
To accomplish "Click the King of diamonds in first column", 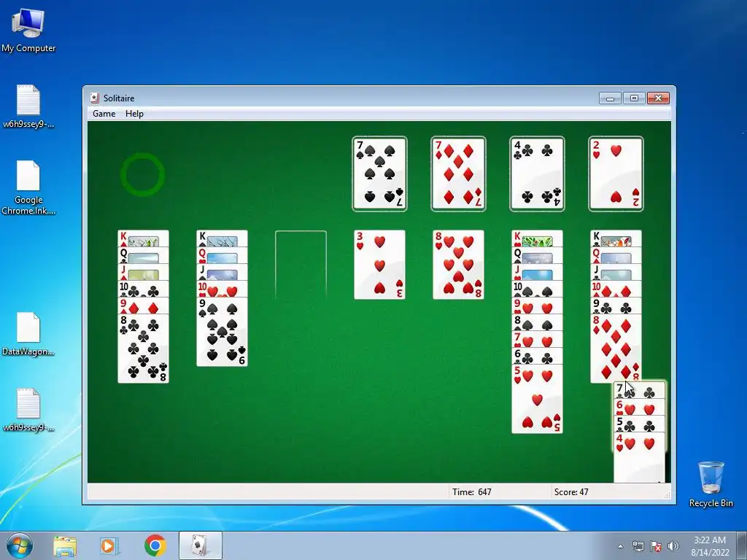I will point(144,238).
